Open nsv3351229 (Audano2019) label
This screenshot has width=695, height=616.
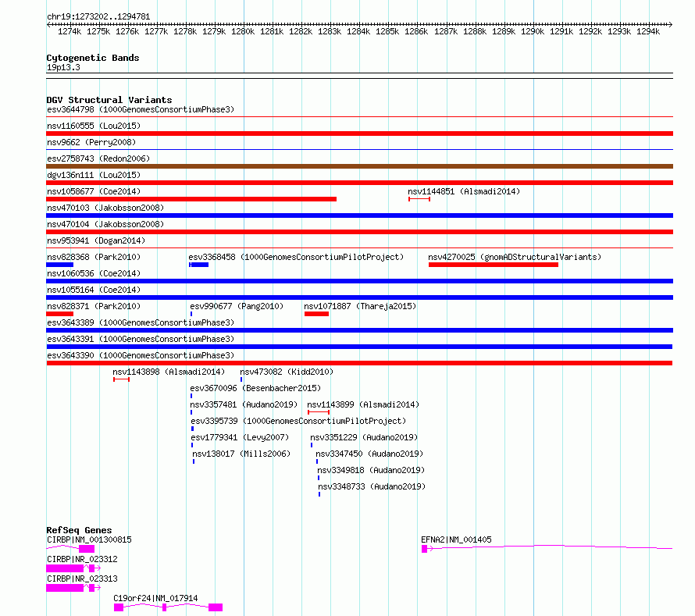coord(364,437)
